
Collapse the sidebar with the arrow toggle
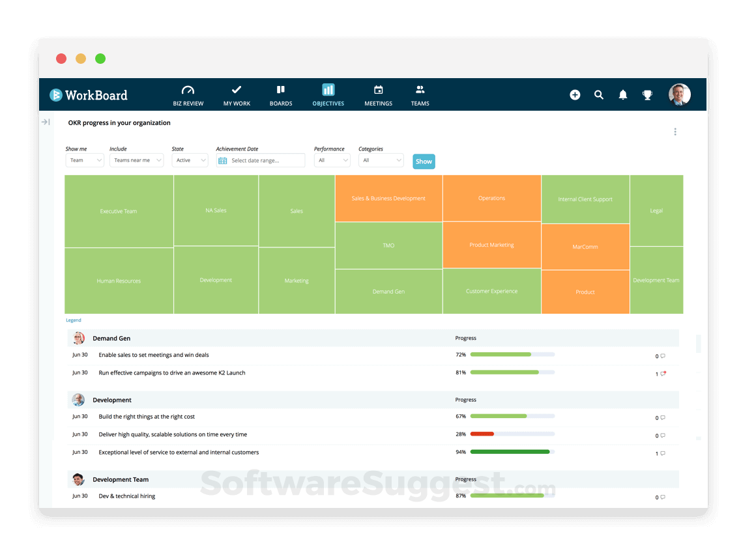45,122
